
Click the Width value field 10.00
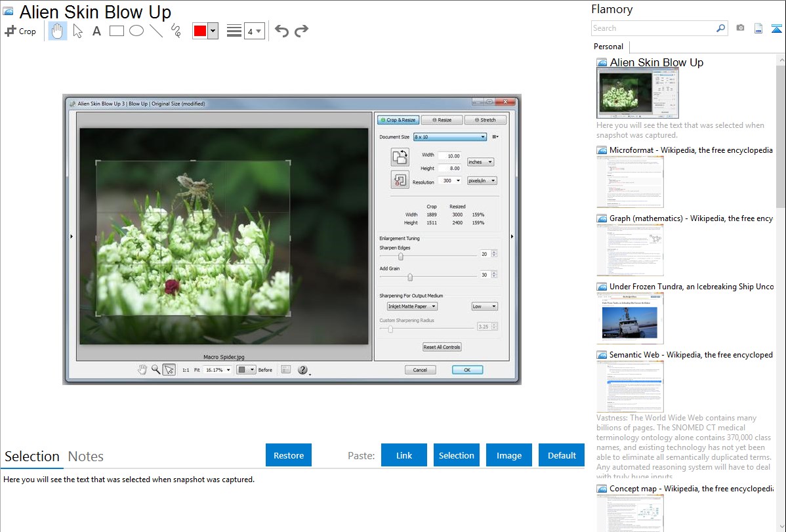point(449,156)
